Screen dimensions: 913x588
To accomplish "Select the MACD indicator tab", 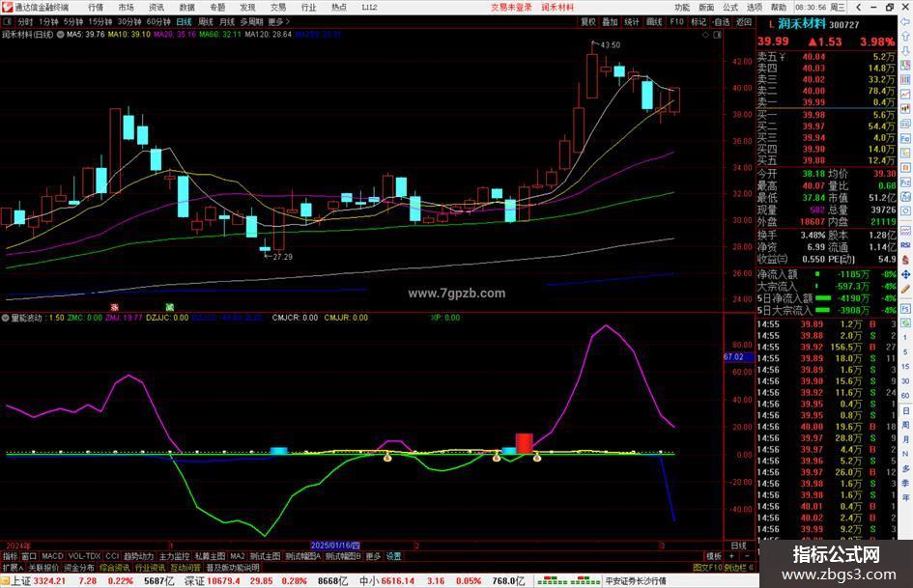I will pos(52,556).
